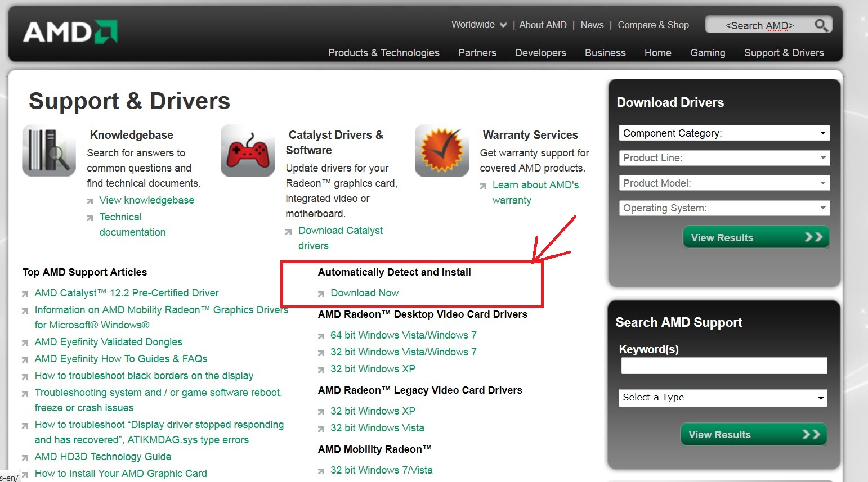The image size is (868, 482).
Task: Click the Keyword(s) input field
Action: [x=724, y=366]
